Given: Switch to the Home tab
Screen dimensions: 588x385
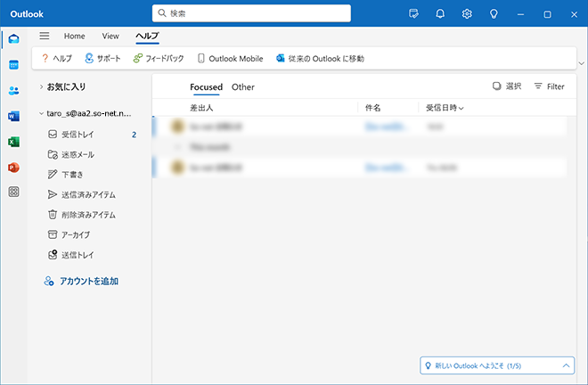Looking at the screenshot, I should tap(75, 36).
